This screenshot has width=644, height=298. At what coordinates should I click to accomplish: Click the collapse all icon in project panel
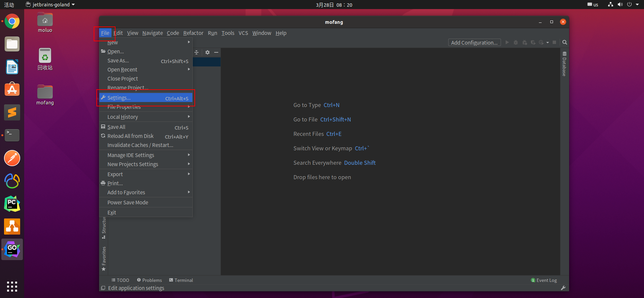[197, 52]
